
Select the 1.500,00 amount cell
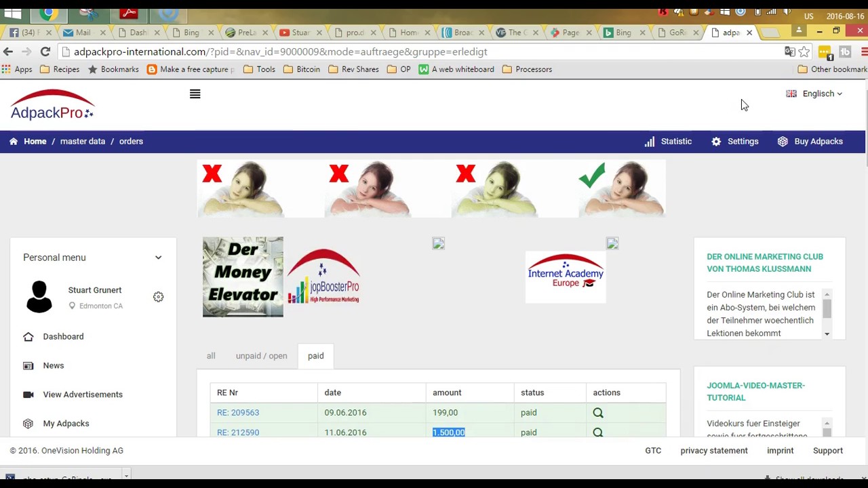pyautogui.click(x=449, y=432)
